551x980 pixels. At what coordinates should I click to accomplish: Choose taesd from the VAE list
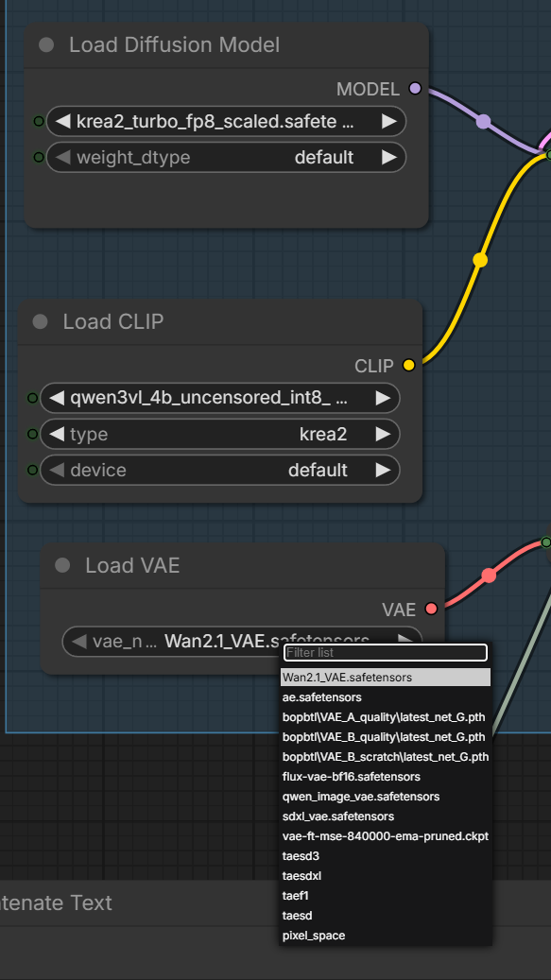click(x=386, y=916)
